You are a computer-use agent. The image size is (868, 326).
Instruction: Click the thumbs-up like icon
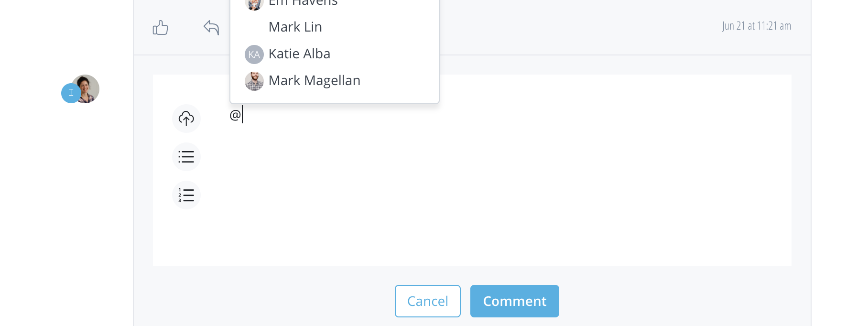[x=161, y=28]
